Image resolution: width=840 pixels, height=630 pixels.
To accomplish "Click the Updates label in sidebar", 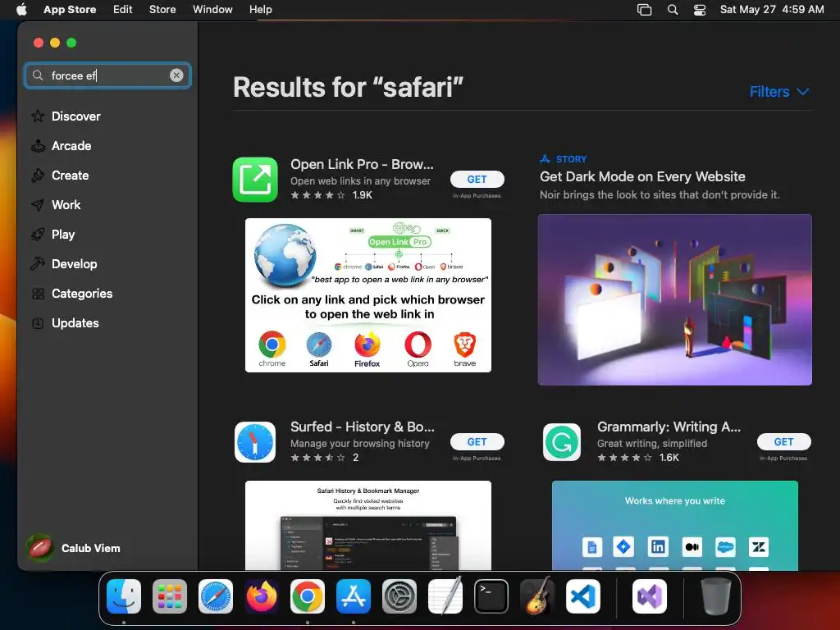I will click(x=75, y=323).
